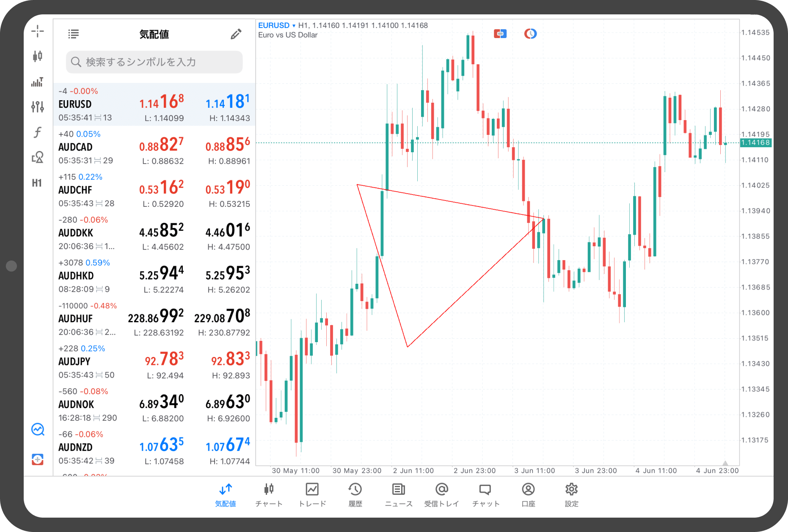Open the drawing objects shapes icon
The width and height of the screenshot is (788, 532).
click(x=37, y=157)
